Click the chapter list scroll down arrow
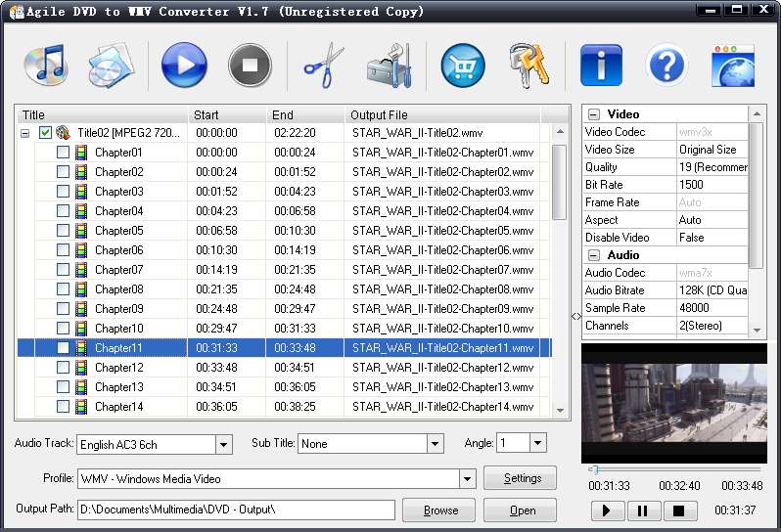The height and width of the screenshot is (532, 781). tap(560, 410)
